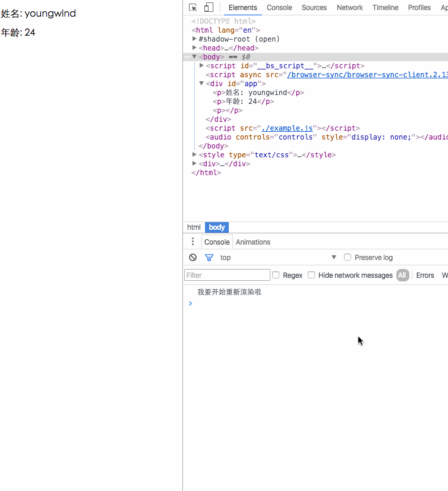Open the Profiles tab
Viewport: 448px width, 491px height.
click(419, 8)
